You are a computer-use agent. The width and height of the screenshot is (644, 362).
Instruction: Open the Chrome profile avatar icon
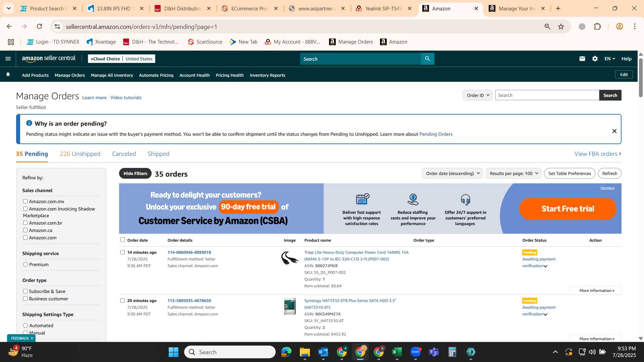coord(620,26)
